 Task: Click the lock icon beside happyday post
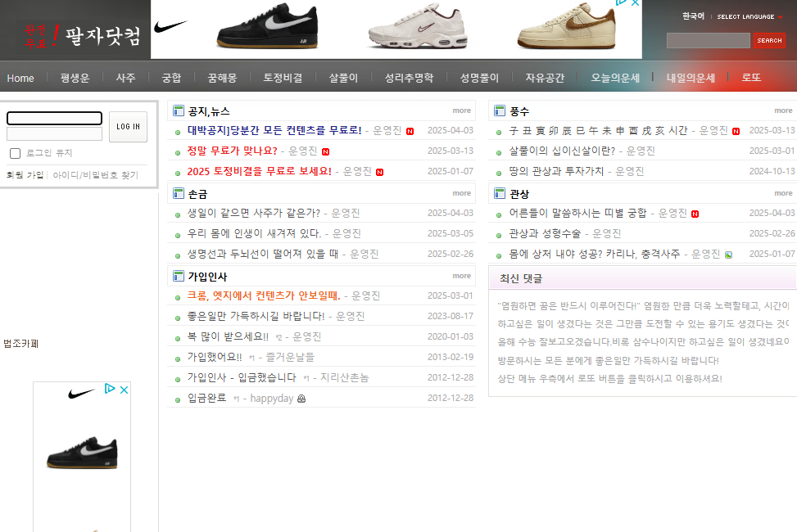301,399
